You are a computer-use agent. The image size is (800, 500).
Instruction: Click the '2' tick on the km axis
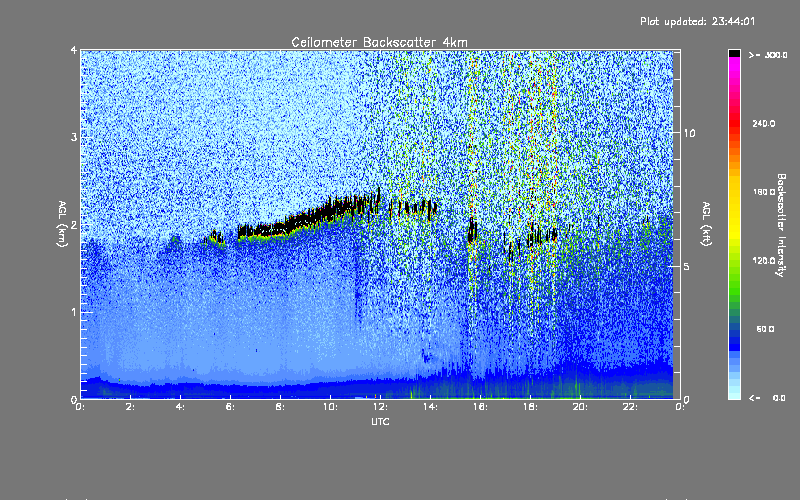coord(74,224)
